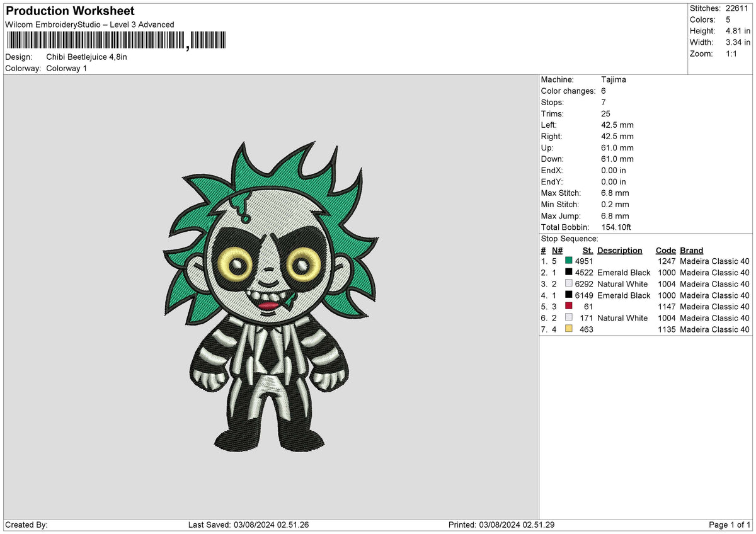
Task: Select the Emerald green swatch for stop 1
Action: pyautogui.click(x=568, y=261)
